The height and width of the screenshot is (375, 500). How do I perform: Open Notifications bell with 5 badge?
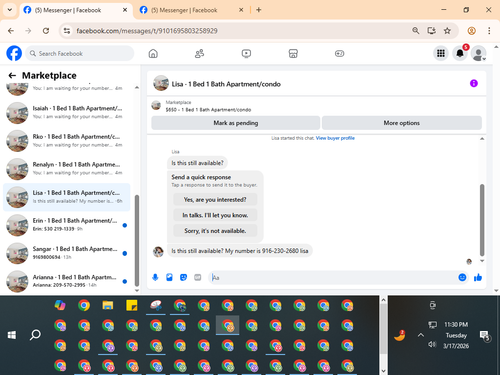(x=460, y=53)
